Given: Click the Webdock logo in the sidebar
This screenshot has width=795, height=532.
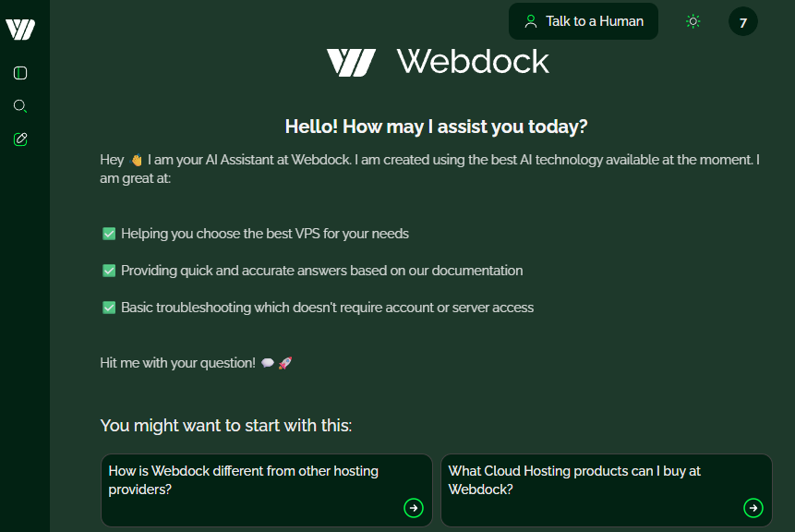Looking at the screenshot, I should coord(20,29).
